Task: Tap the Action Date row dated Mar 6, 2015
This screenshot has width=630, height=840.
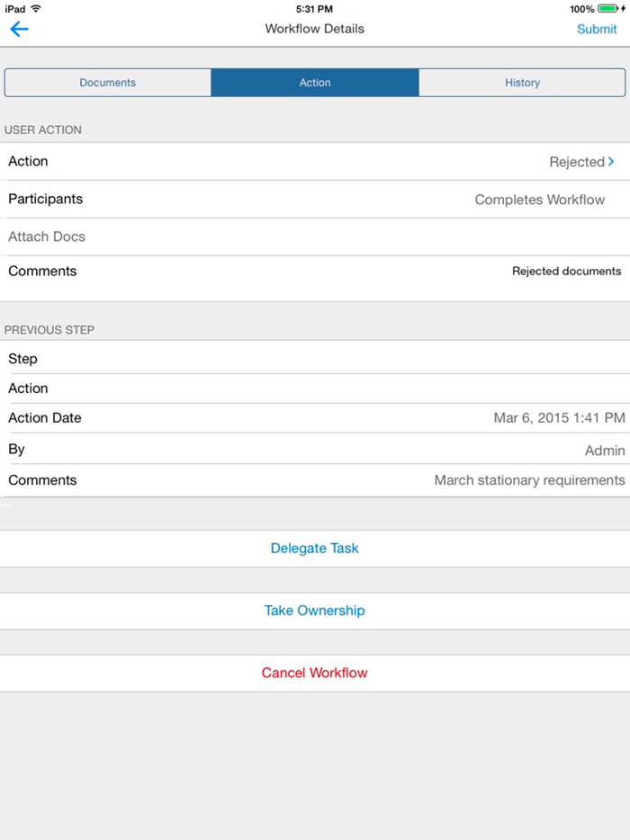Action: coord(315,417)
